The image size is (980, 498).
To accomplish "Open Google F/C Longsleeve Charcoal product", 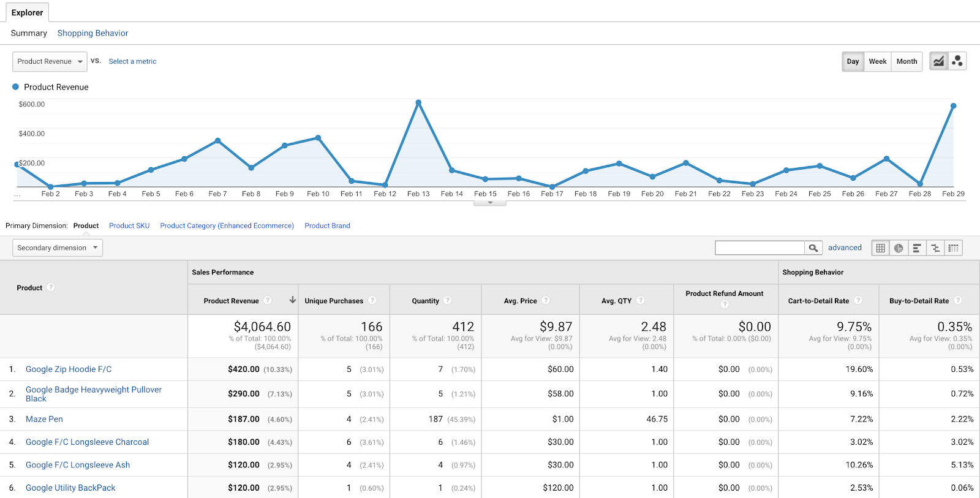I will coord(87,442).
